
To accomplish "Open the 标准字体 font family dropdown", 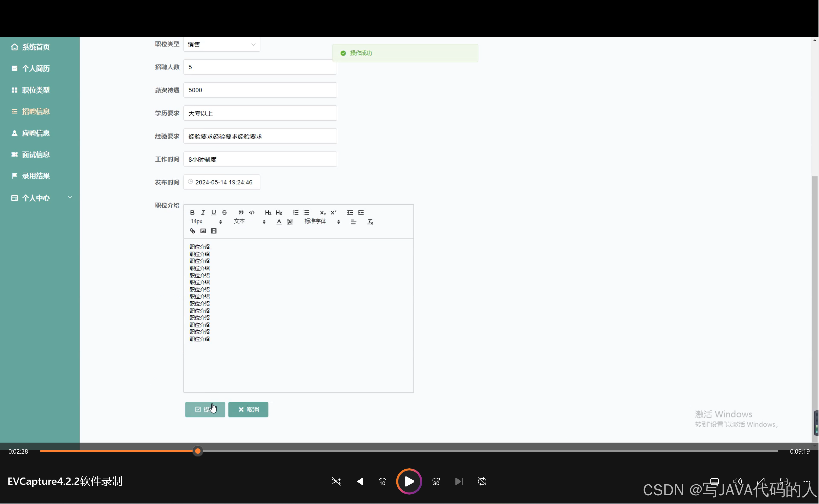I will (322, 221).
